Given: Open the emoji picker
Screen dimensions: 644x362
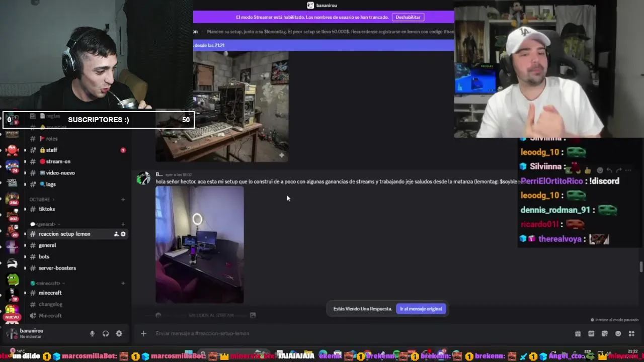Looking at the screenshot, I should [x=618, y=333].
